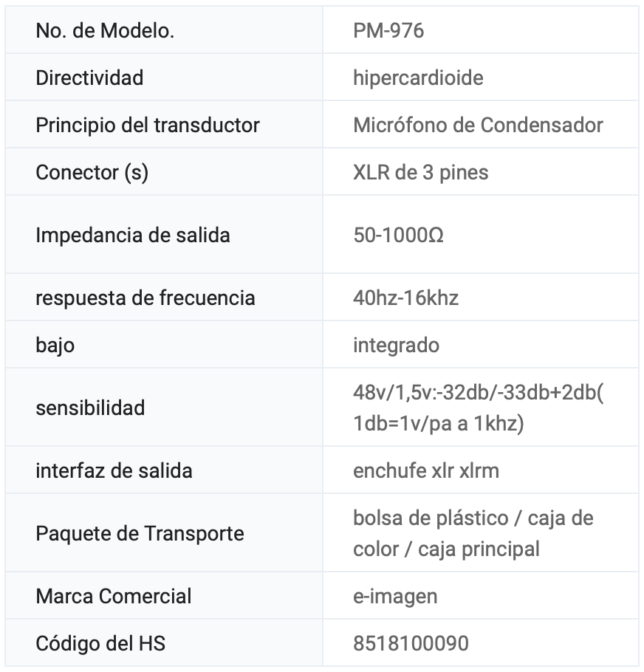Click the "No. de Modelo." label cell
The image size is (644, 672).
coord(105,31)
